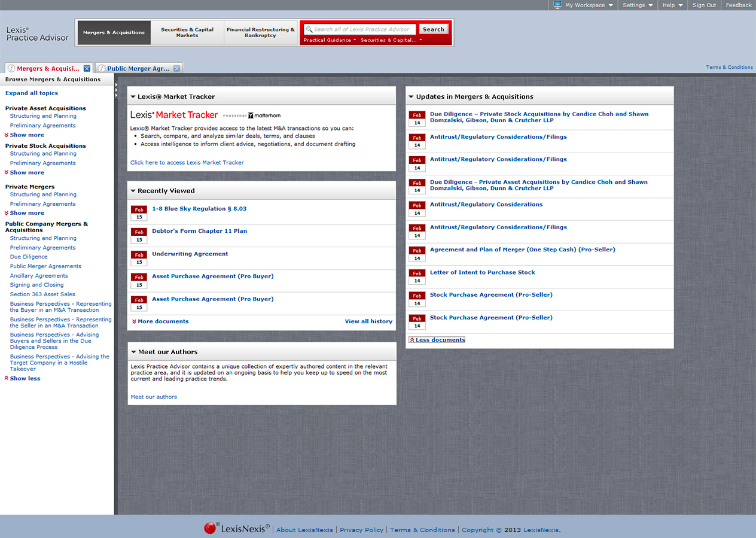Image resolution: width=756 pixels, height=538 pixels.
Task: Open Agreement and Plan of Merger (One Step Cash)
Action: click(x=523, y=250)
